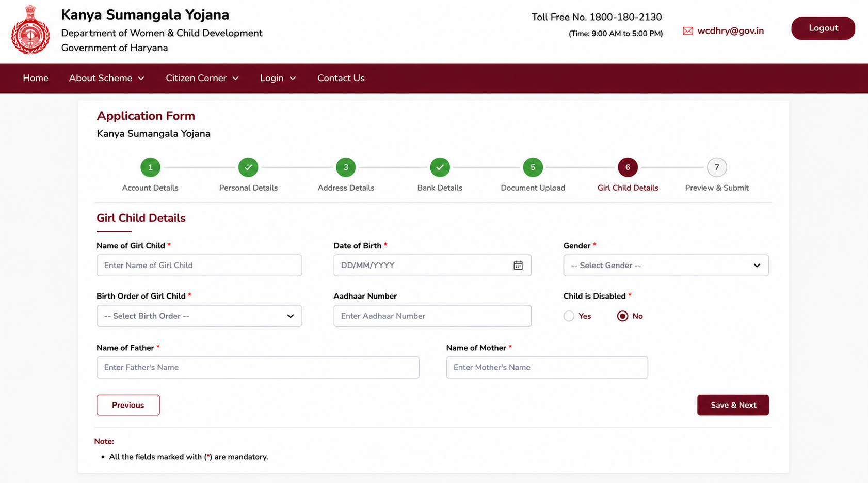The image size is (868, 483).
Task: Expand the Login menu
Action: (x=278, y=79)
